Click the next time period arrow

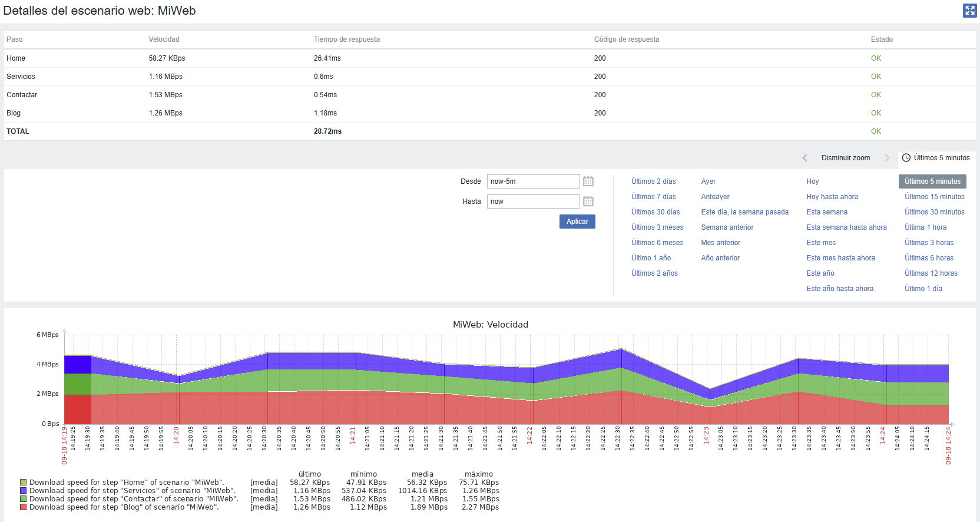coord(887,158)
